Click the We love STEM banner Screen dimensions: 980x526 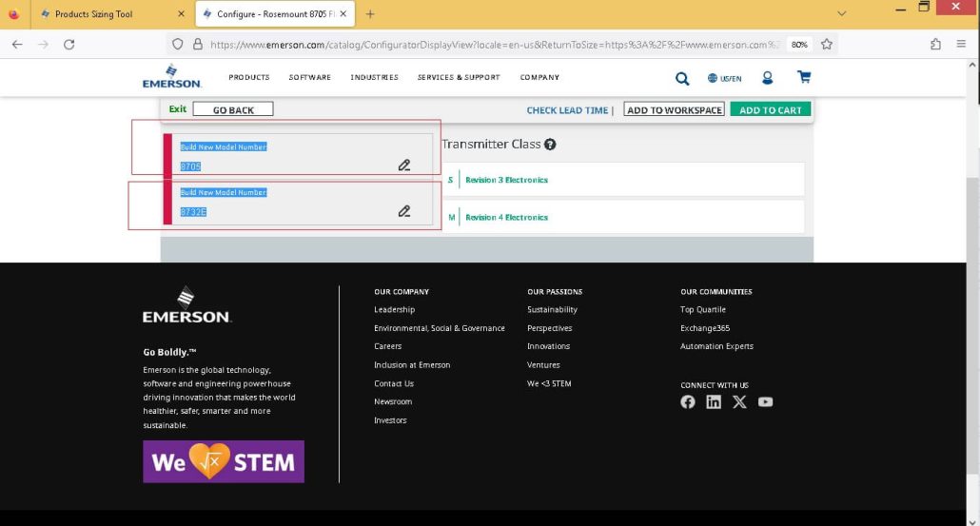pyautogui.click(x=224, y=461)
